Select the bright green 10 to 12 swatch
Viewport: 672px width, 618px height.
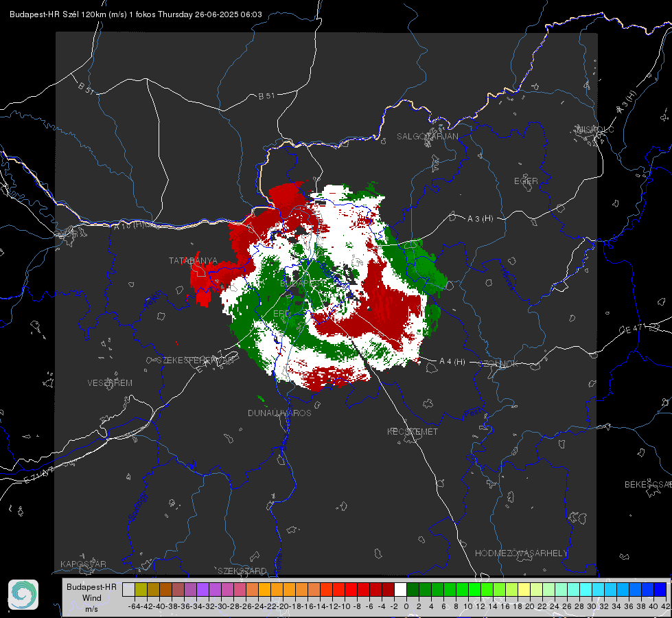click(x=474, y=590)
